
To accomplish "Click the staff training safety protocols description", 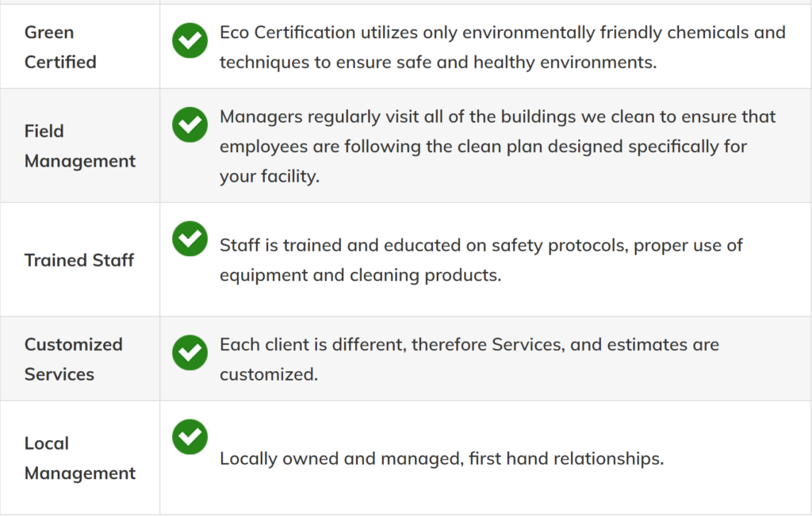I will (481, 260).
